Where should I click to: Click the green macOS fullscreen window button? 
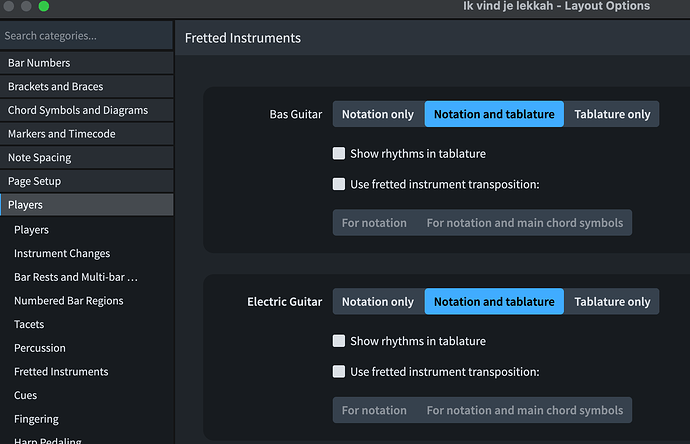[43, 6]
